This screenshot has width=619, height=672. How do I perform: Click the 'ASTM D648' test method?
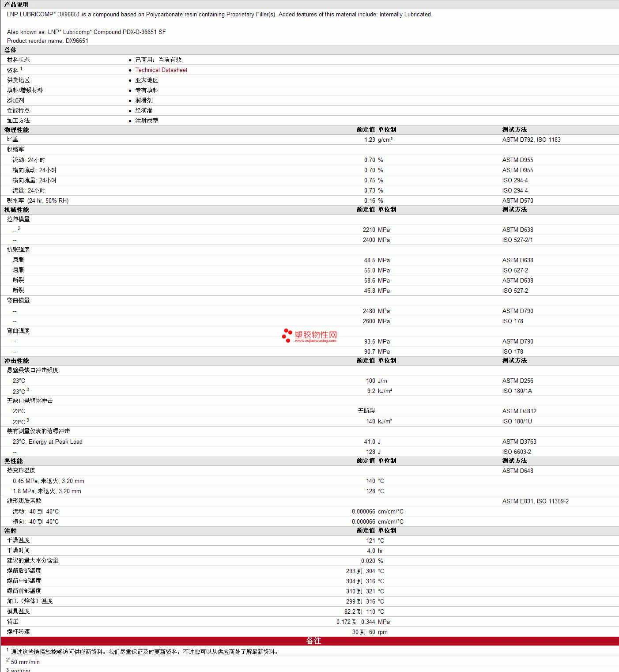tap(518, 471)
